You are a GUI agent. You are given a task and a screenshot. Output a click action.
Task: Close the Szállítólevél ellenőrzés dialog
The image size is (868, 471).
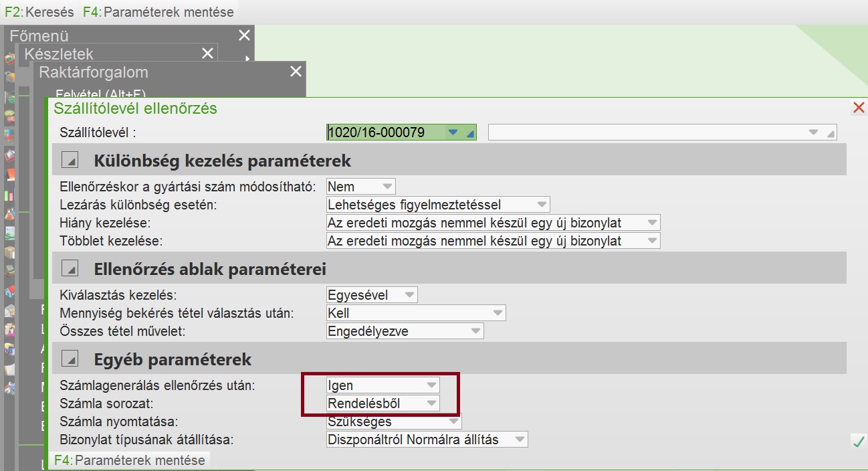point(859,107)
